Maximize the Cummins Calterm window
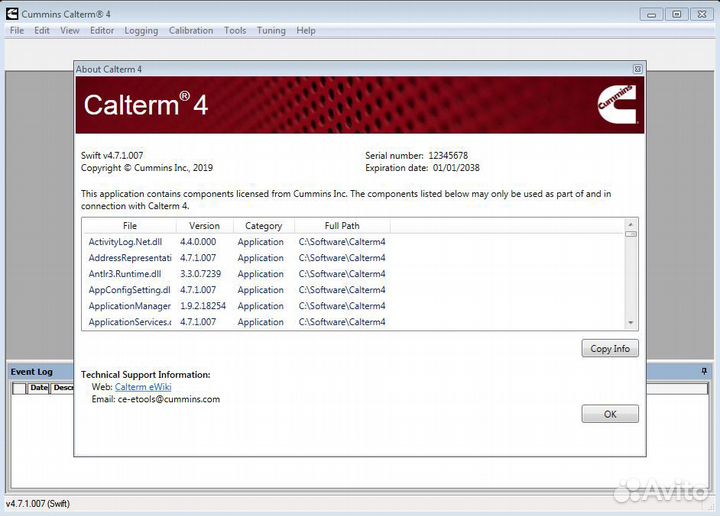This screenshot has width=720, height=516. coord(677,14)
